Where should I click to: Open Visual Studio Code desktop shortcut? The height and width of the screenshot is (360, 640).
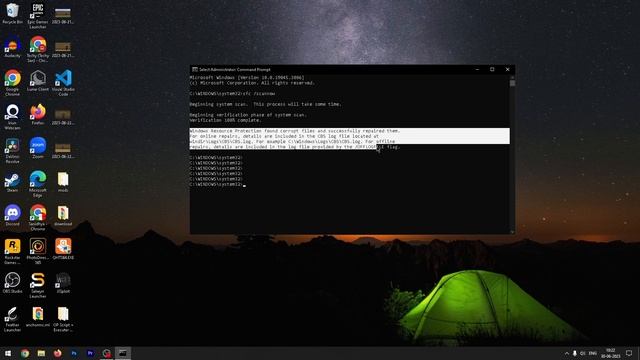pyautogui.click(x=63, y=83)
